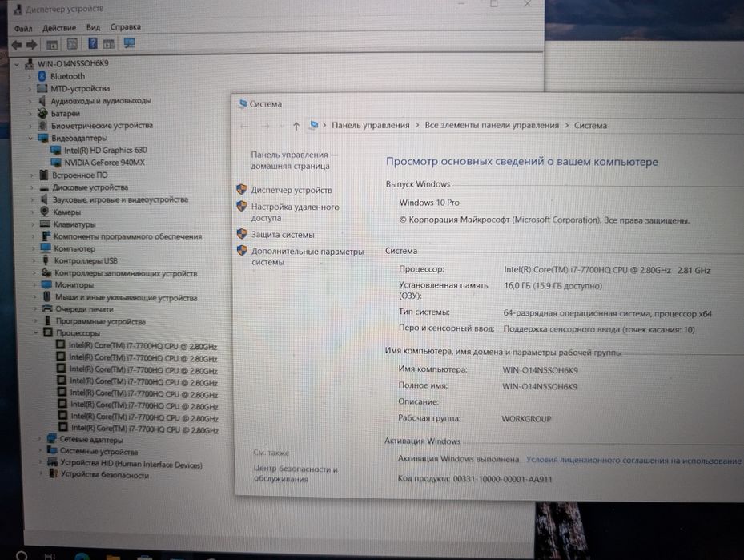Select the Дисковые устройства icon

44,187
